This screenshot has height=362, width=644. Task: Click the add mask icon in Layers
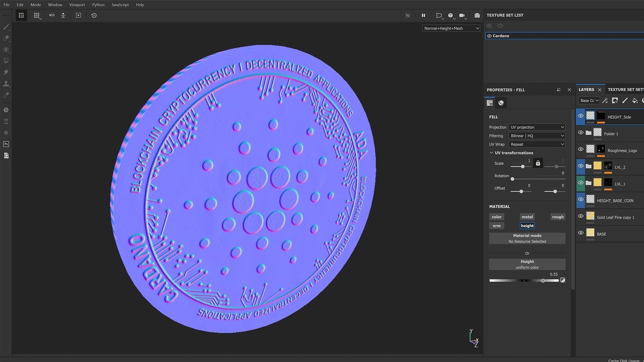(x=615, y=101)
